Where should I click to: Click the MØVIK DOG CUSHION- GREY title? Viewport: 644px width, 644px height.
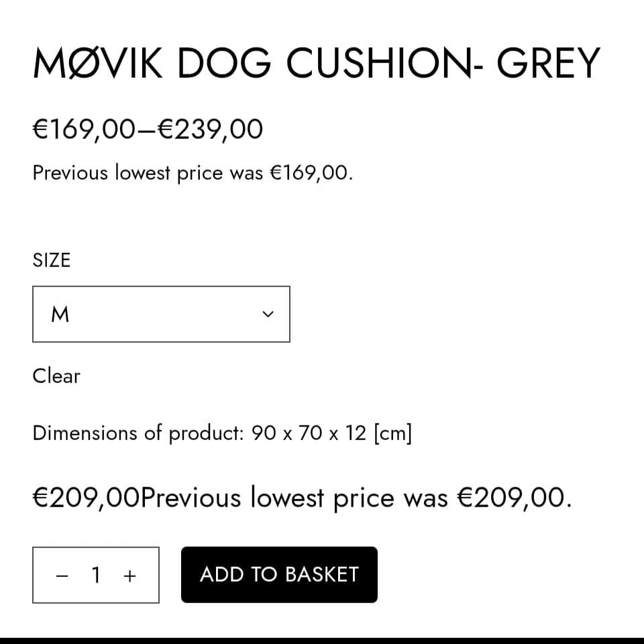316,62
